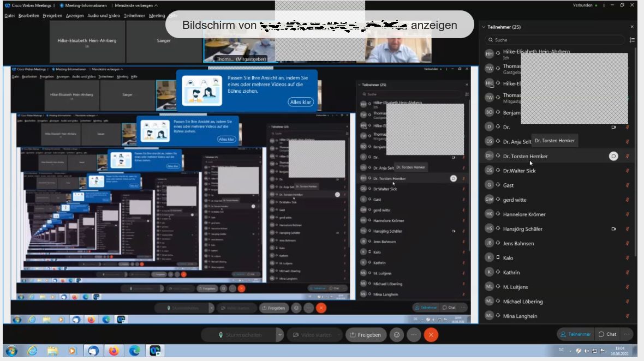Viewport: 644px width, 361px height.
Task: Click the JB avatar for Jens Bahnsen
Action: click(489, 243)
